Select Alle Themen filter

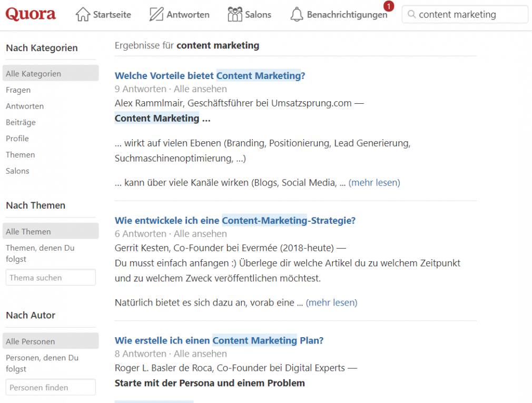tap(51, 231)
